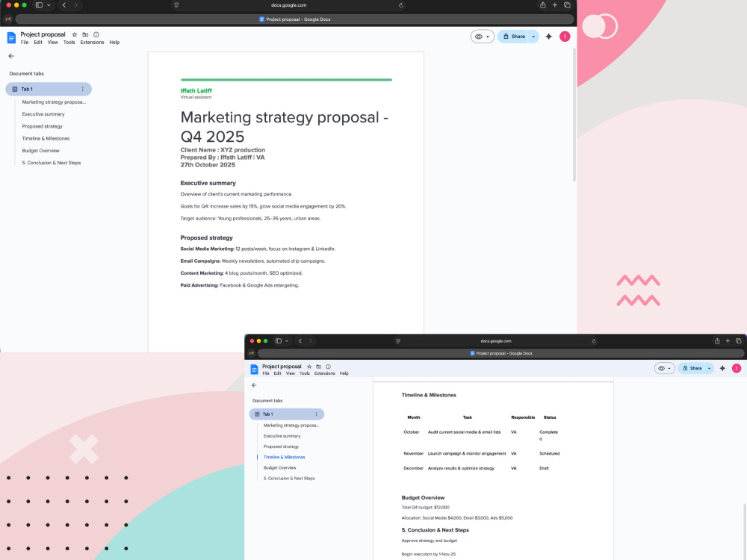
Task: Open the account avatar in the top window
Action: 565,36
